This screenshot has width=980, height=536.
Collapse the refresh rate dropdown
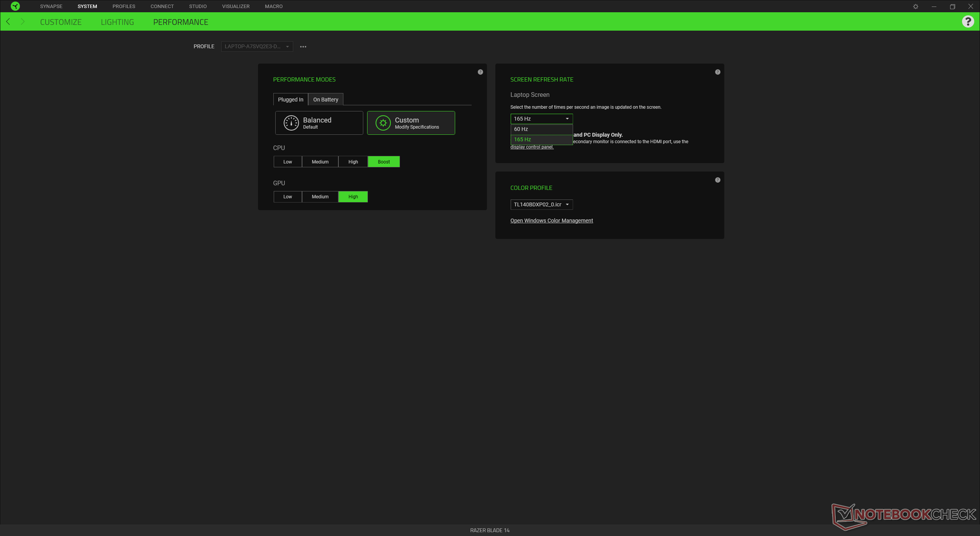pyautogui.click(x=542, y=119)
